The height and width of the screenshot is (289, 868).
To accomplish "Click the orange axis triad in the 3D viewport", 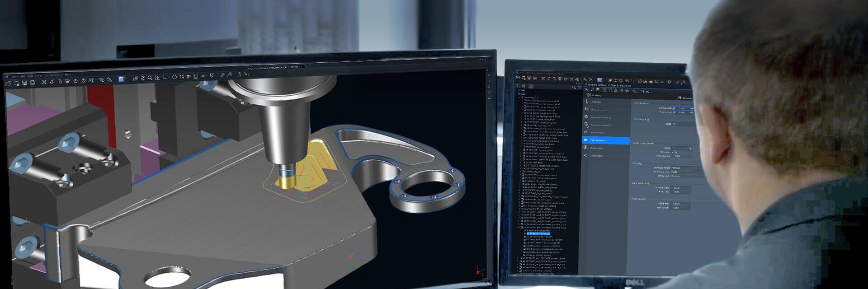I will 480,271.
